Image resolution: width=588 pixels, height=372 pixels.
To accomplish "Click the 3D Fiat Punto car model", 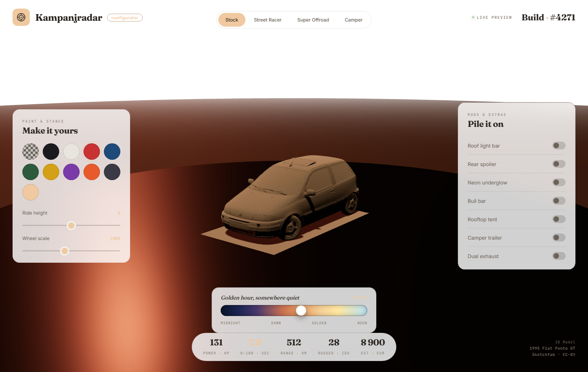I will [x=291, y=198].
